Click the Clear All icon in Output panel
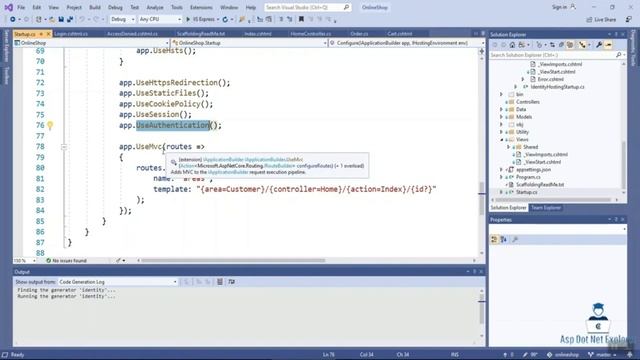This screenshot has width=640, height=360. click(x=220, y=282)
